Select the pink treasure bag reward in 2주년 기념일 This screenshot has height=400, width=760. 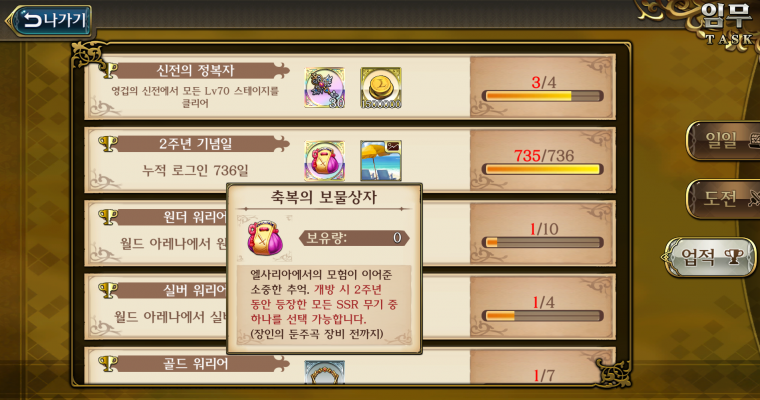[324, 160]
